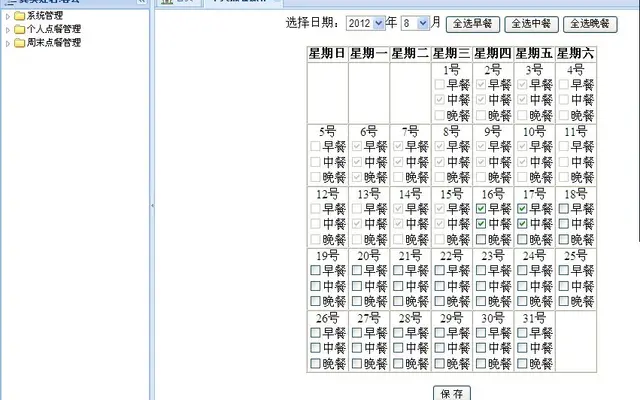Check 晚餐 for 29号
640x400 pixels.
[440, 364]
